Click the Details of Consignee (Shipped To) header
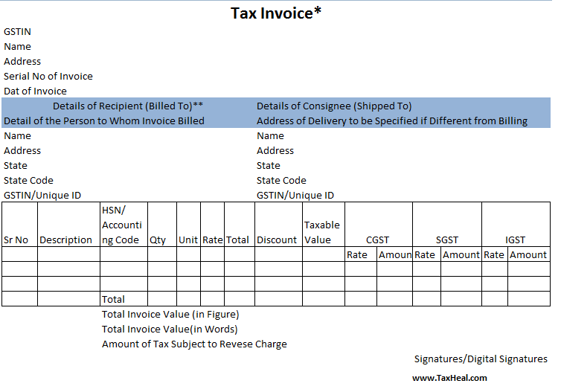 point(334,106)
